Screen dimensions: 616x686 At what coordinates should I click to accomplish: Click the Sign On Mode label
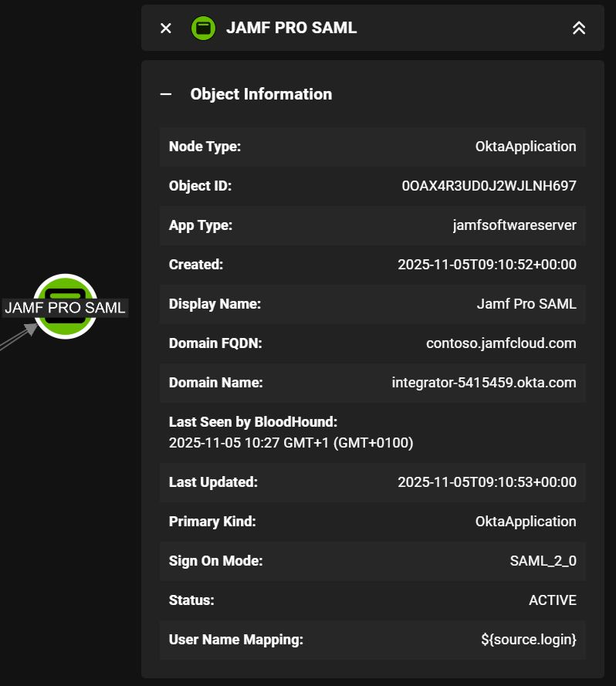[216, 561]
